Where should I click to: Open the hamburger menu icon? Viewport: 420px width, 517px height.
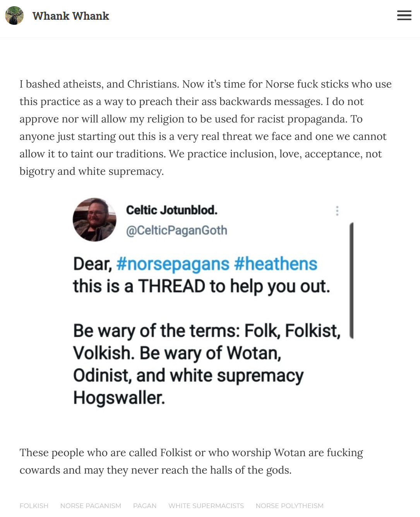(x=404, y=16)
